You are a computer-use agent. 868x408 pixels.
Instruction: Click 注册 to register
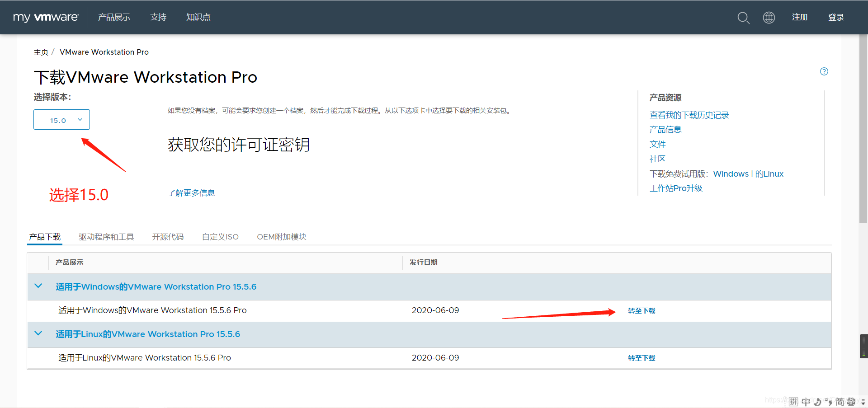pyautogui.click(x=800, y=17)
